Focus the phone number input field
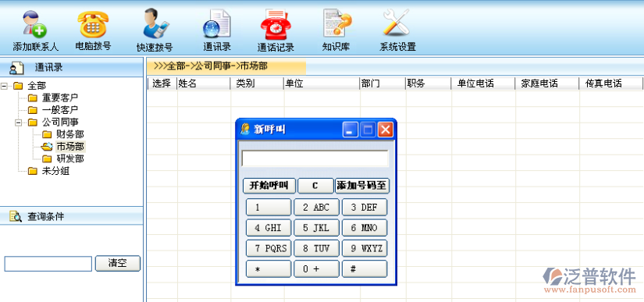644x302 pixels. 315,158
